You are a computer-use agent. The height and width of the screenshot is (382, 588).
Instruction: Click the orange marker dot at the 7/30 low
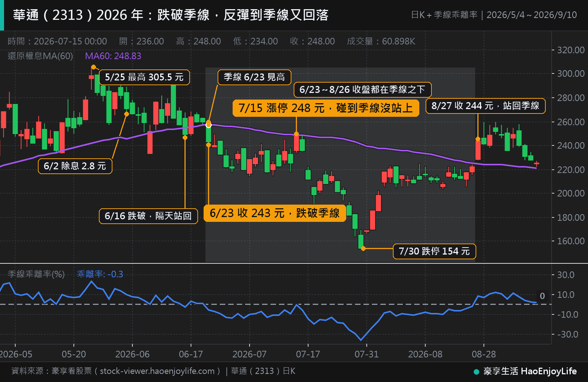tap(363, 249)
